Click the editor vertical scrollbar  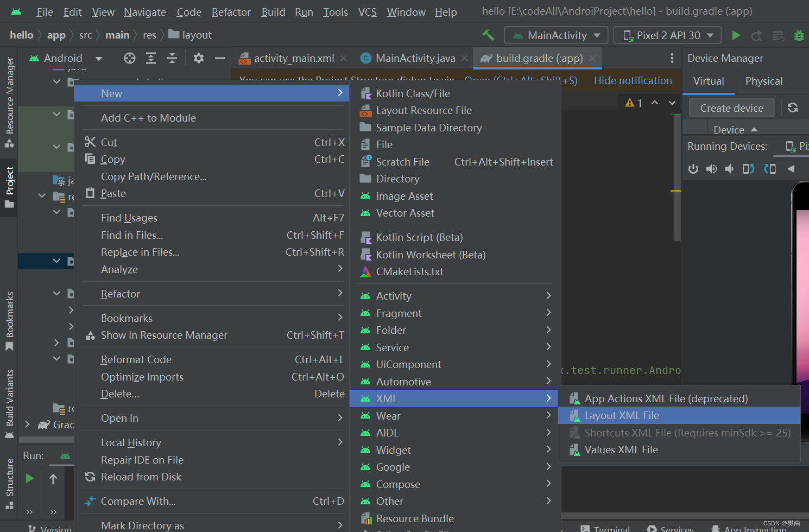tap(677, 176)
